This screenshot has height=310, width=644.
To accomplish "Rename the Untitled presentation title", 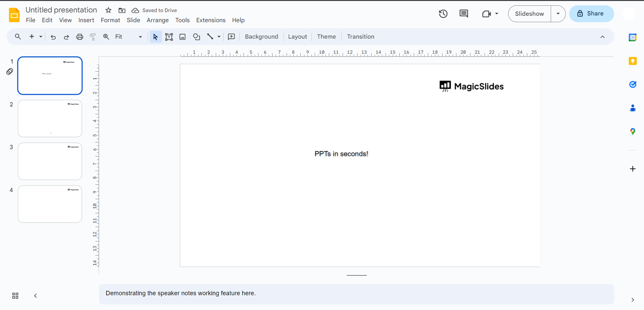I will pos(61,10).
